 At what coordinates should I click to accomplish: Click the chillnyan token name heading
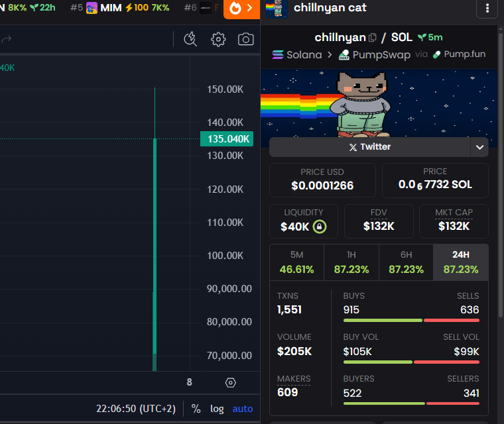340,38
